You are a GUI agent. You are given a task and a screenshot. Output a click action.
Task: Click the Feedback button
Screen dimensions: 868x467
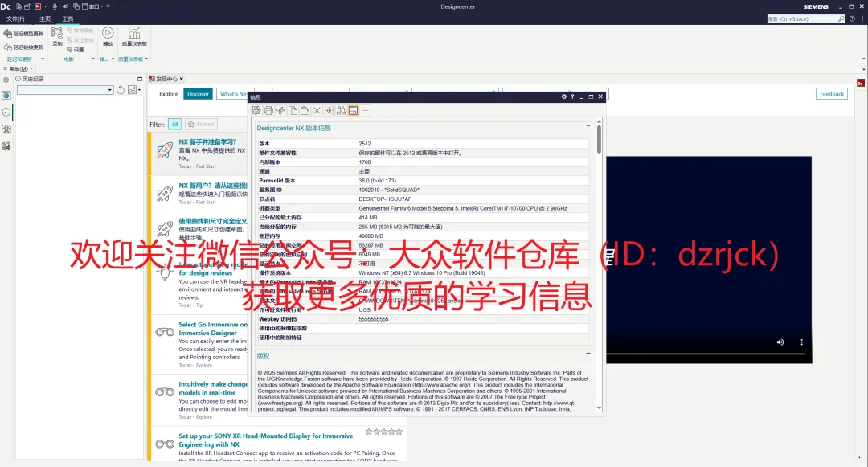832,94
